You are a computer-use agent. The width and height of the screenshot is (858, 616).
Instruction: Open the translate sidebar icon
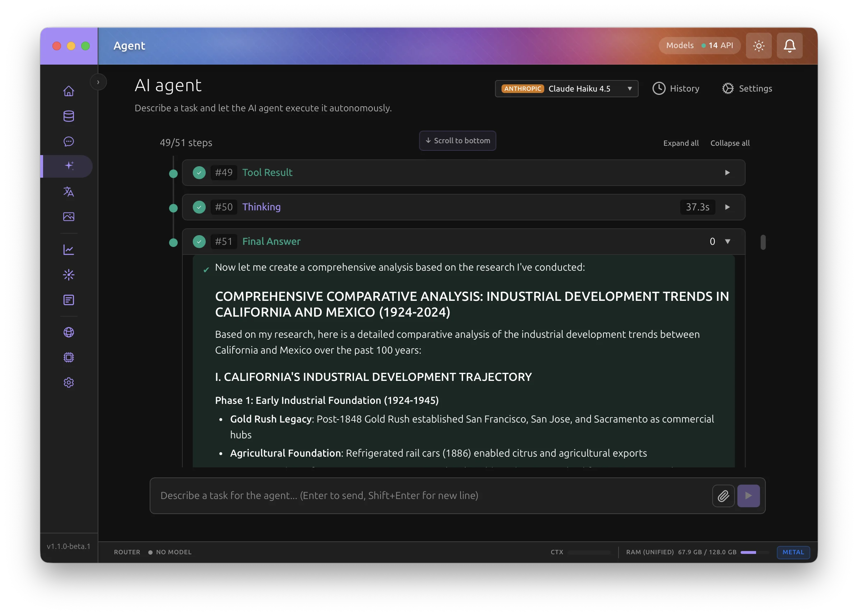pyautogui.click(x=69, y=192)
